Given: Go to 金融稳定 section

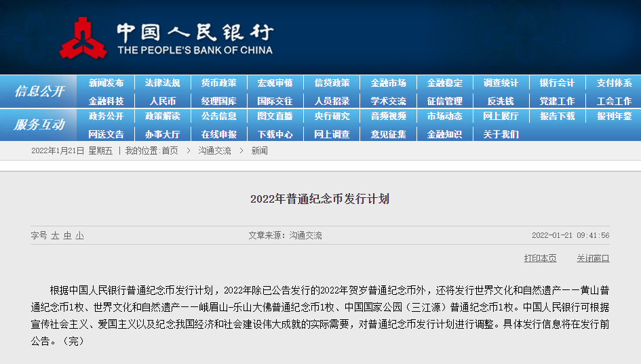Looking at the screenshot, I should pos(445,83).
